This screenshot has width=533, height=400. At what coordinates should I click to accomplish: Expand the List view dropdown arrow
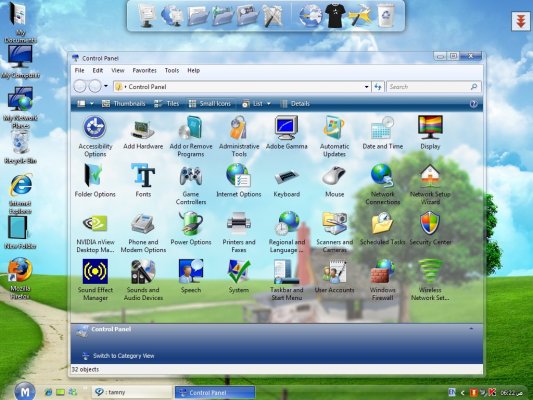coord(269,104)
